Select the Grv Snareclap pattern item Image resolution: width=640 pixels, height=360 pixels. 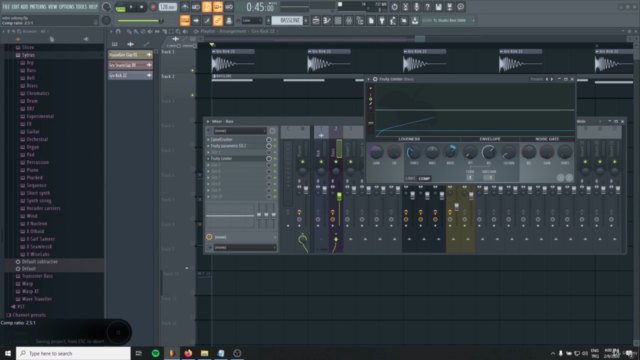tap(130, 65)
